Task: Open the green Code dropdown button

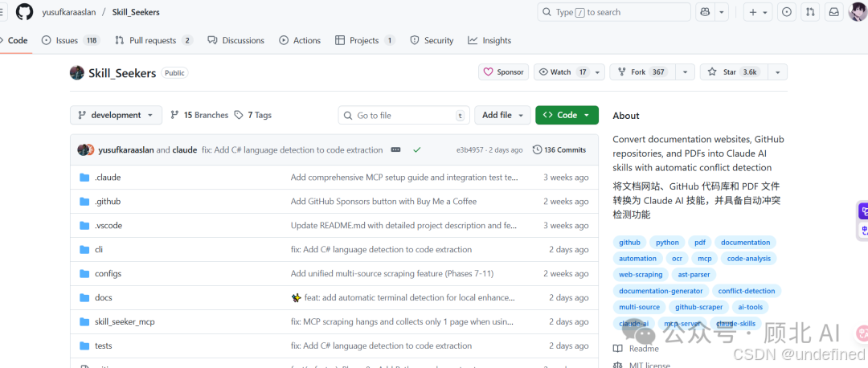Action: [567, 115]
